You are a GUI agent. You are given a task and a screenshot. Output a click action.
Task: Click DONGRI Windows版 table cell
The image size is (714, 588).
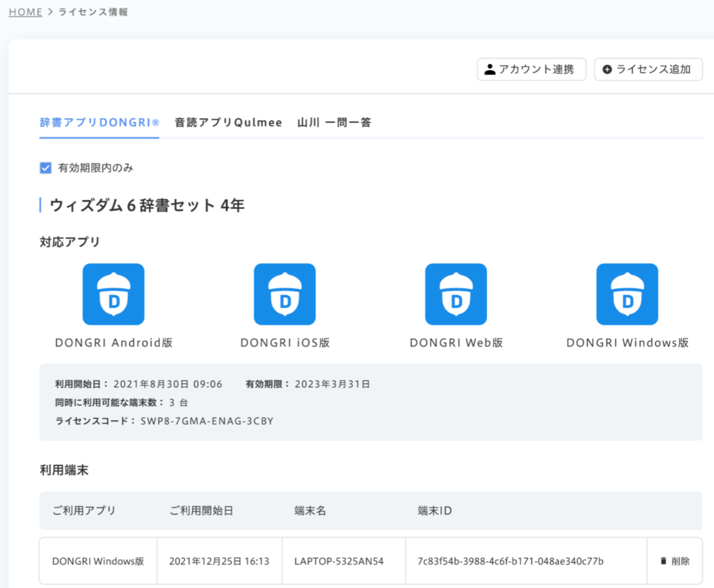point(98,561)
